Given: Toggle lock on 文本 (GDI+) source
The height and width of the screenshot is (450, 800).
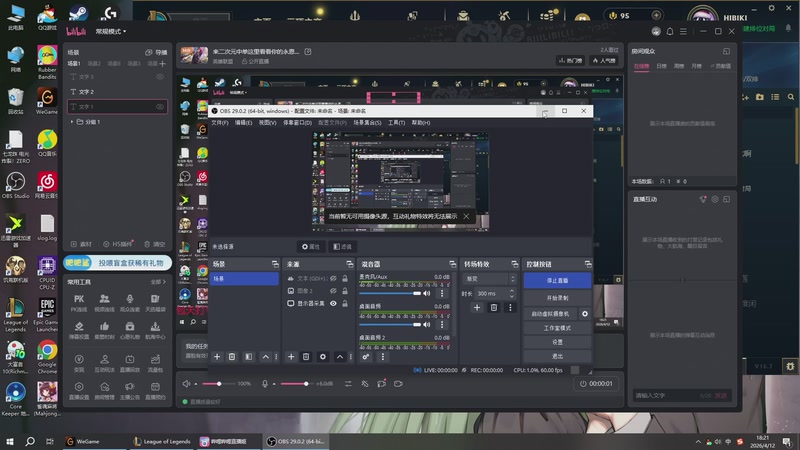Looking at the screenshot, I should [345, 279].
